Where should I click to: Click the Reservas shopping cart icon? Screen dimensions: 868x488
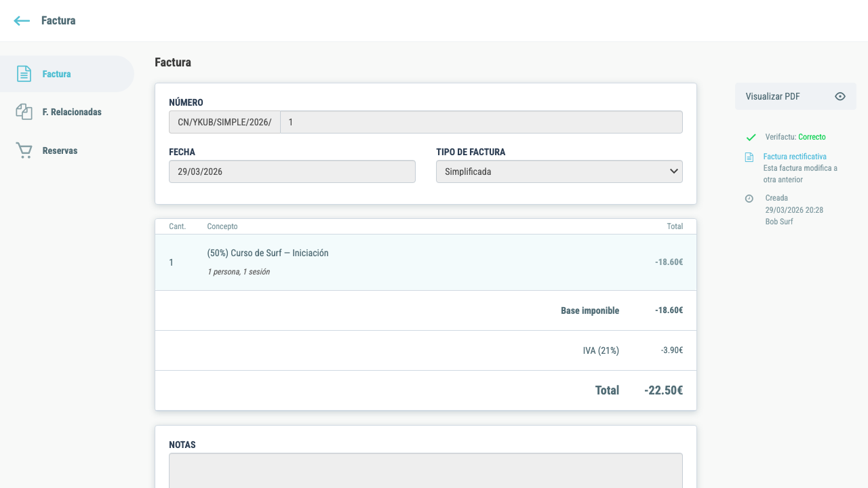click(24, 150)
